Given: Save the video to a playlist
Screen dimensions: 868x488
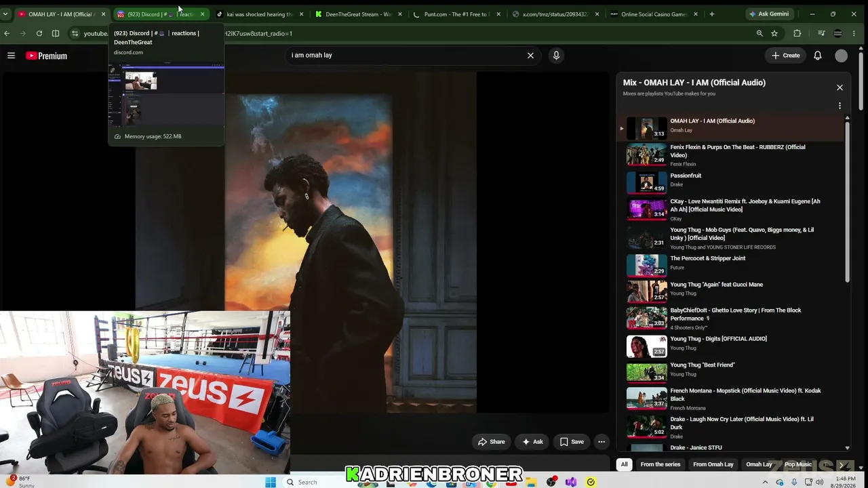Looking at the screenshot, I should [572, 442].
